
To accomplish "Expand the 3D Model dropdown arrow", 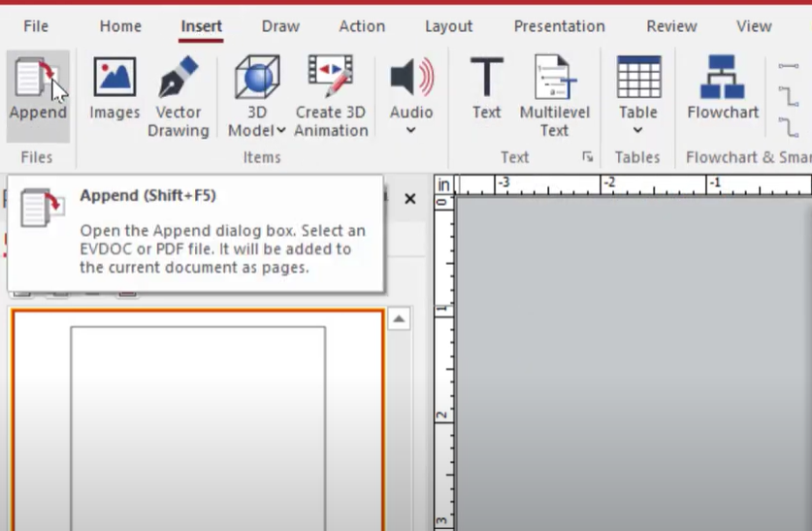I will (281, 131).
